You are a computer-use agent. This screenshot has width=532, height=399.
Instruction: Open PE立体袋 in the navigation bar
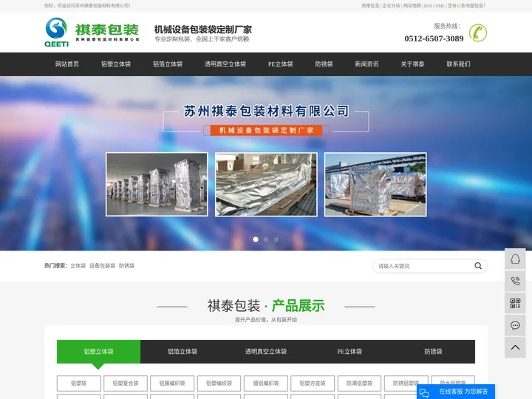(280, 64)
